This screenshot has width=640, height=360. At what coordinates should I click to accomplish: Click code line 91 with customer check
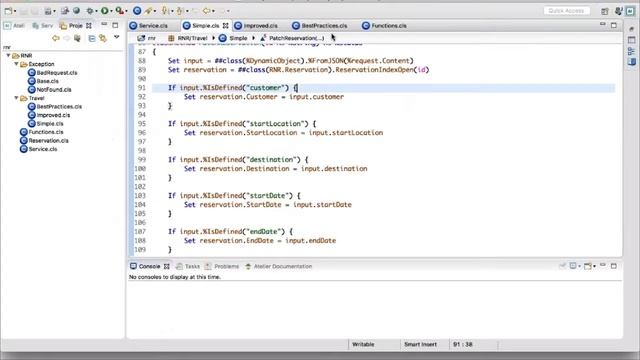coord(384,88)
